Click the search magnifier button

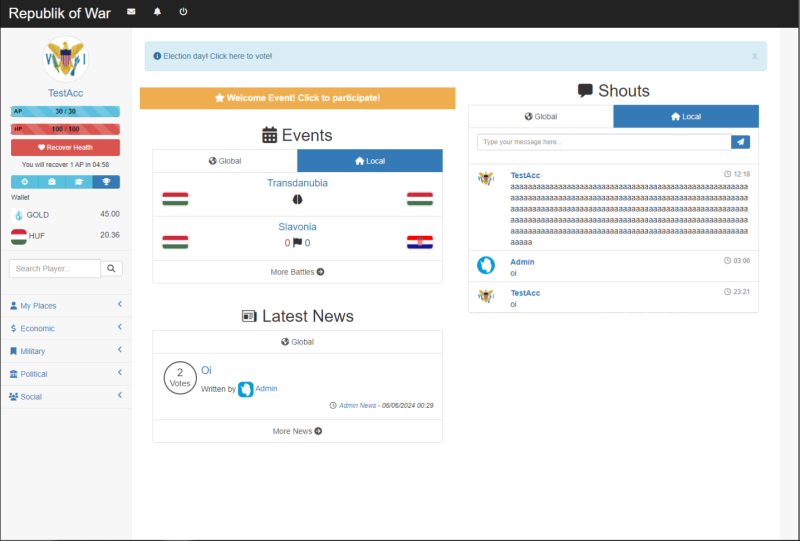click(112, 268)
